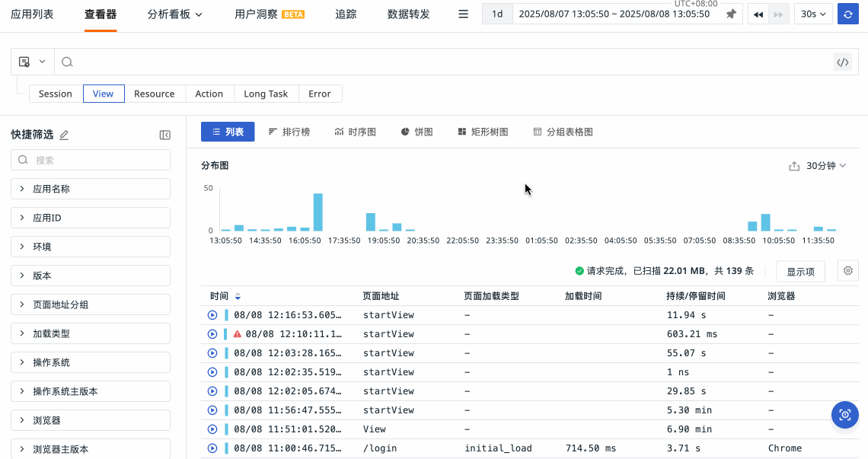Collapse the quick filter sidebar panel icon
The width and height of the screenshot is (868, 459).
pos(164,135)
